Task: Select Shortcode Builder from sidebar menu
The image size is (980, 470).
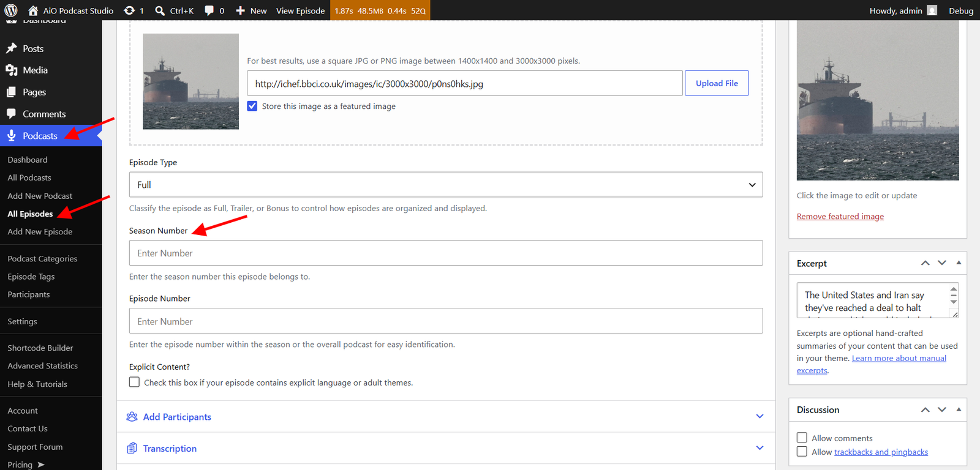Action: tap(40, 348)
